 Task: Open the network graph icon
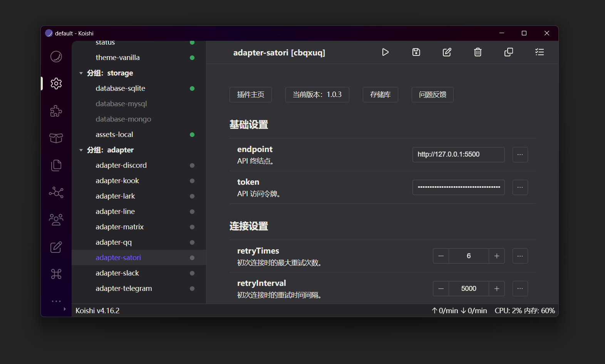56,192
